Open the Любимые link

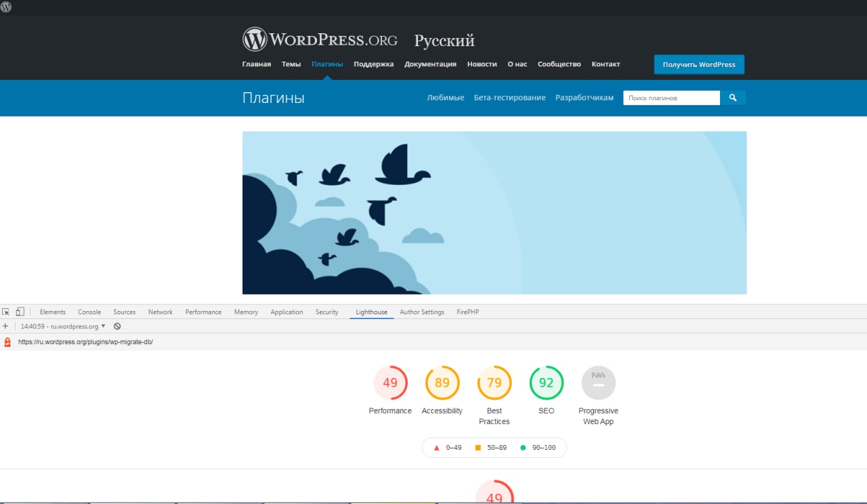point(446,98)
